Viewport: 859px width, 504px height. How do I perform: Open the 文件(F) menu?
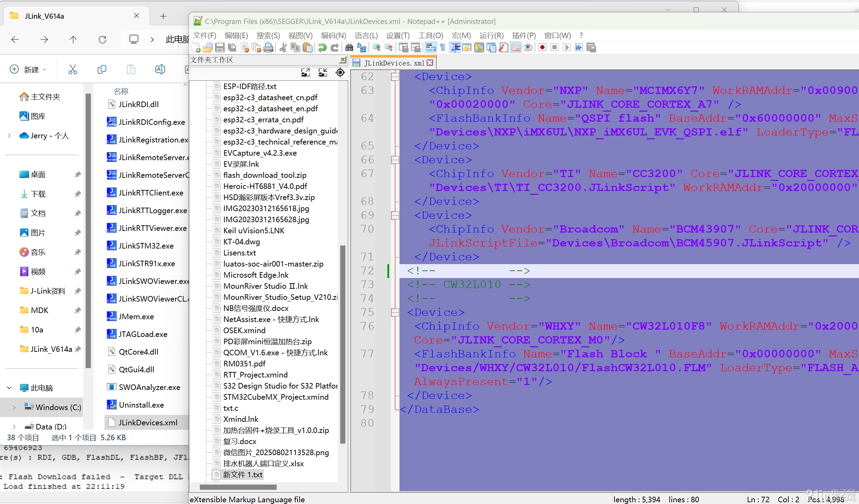[x=205, y=35]
